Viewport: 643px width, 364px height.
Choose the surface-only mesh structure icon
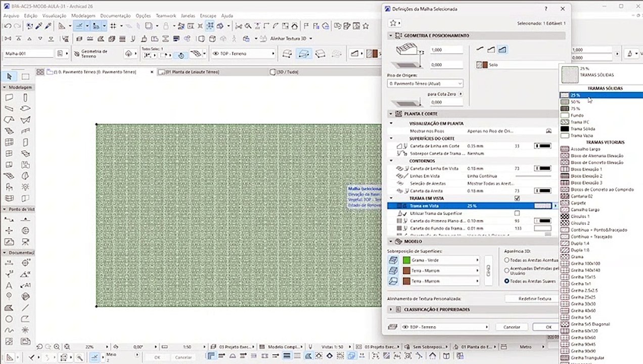coord(480,50)
